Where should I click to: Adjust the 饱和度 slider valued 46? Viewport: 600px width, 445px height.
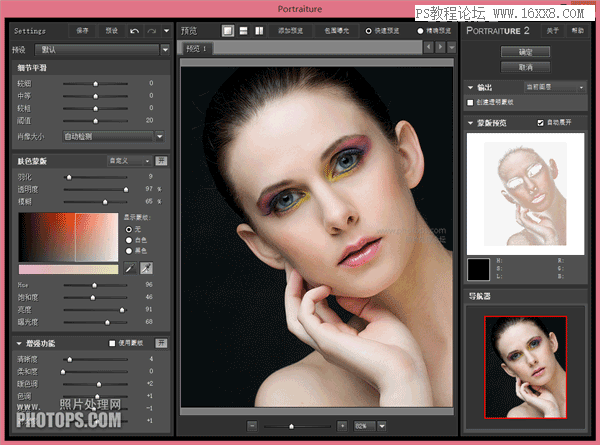pyautogui.click(x=95, y=297)
